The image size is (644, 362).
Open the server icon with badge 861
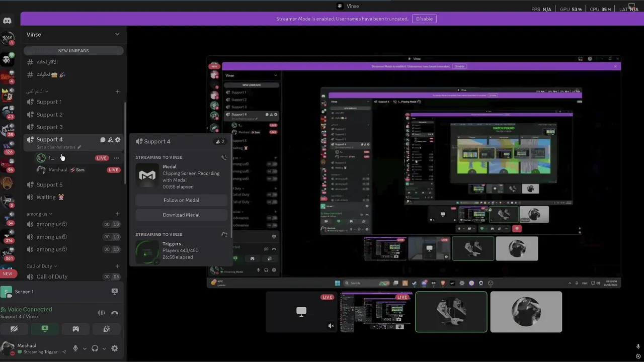click(7, 253)
